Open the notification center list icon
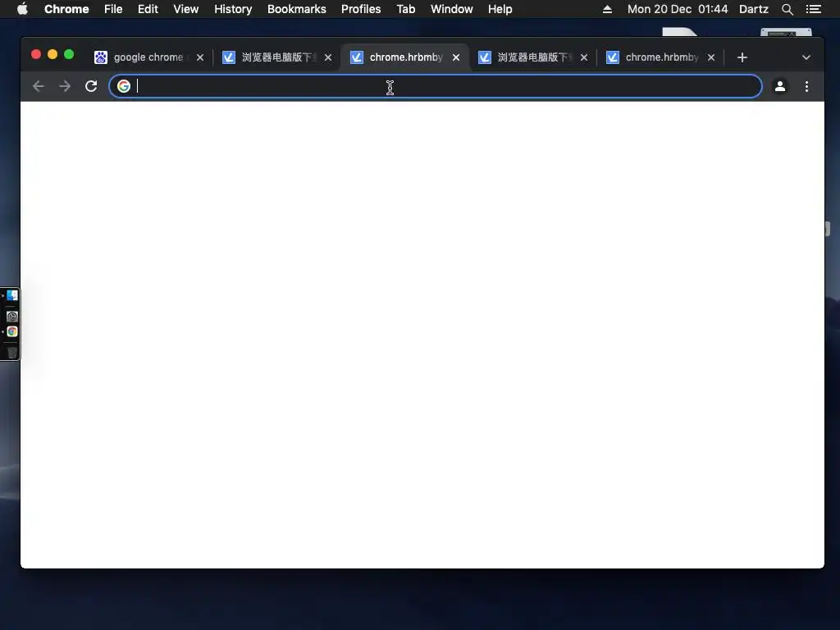Viewport: 840px width, 630px height. click(x=814, y=9)
